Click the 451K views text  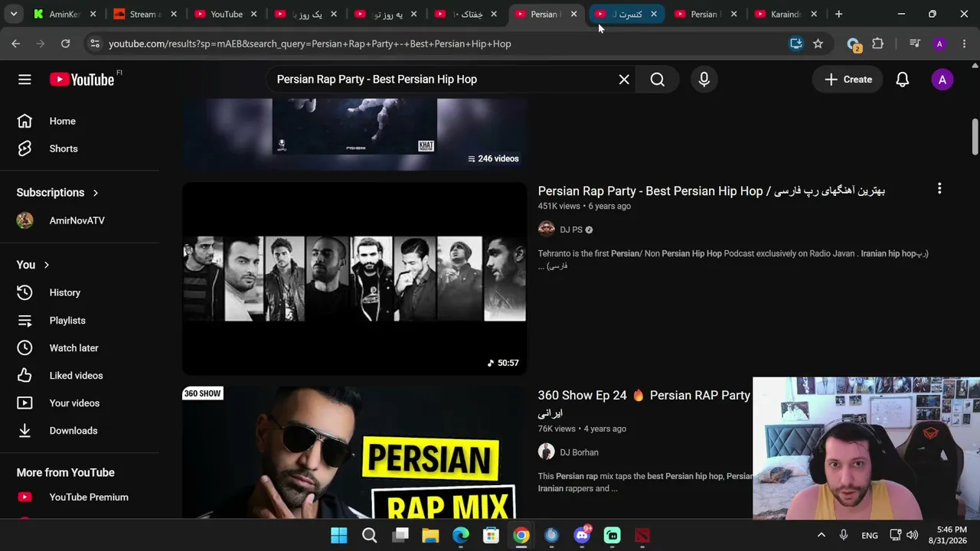coord(559,206)
